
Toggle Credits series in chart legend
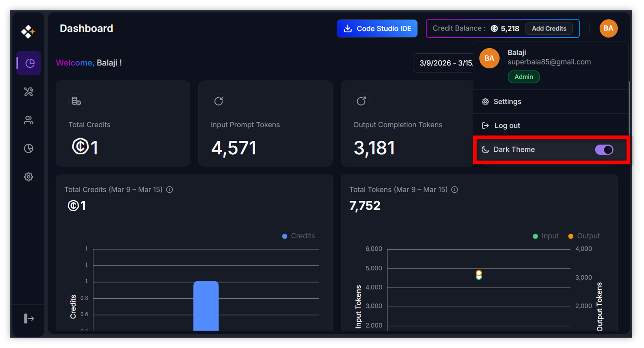click(x=298, y=236)
